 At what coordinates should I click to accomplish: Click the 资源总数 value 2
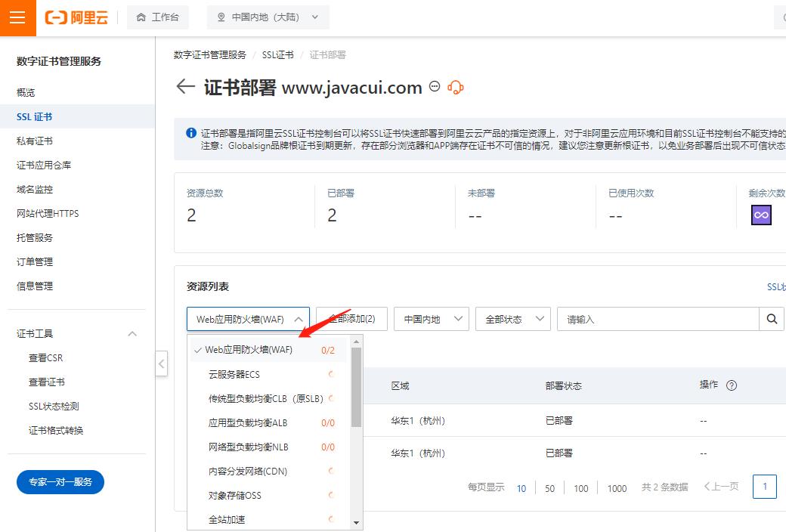[191, 215]
